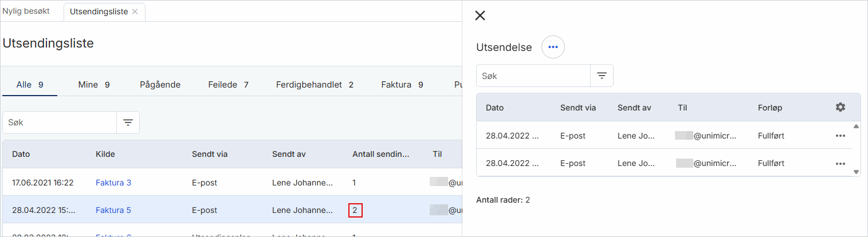Viewport: 868px width, 237px height.
Task: Switch to the Pågående tab
Action: [x=160, y=85]
